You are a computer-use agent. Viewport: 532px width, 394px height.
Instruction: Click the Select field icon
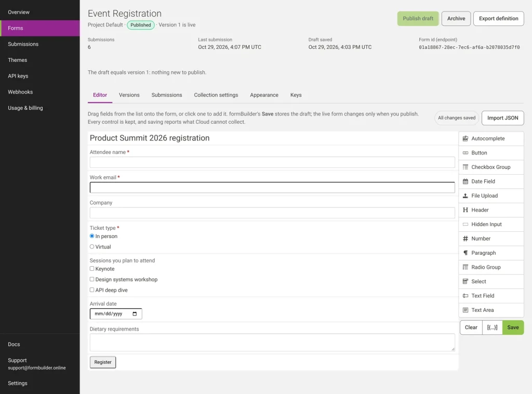point(465,281)
